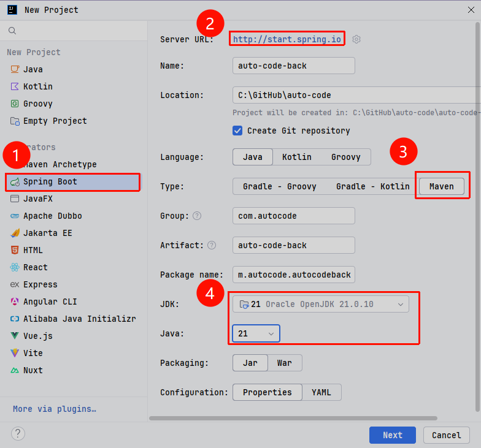
Task: Click the Alibaba Java Initializr icon
Action: click(x=15, y=319)
